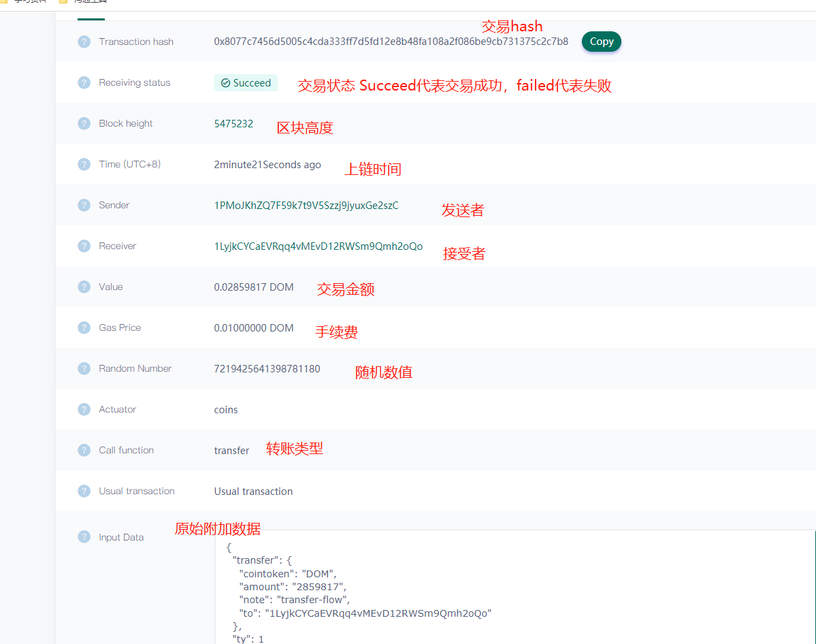Click the help icon beside Gas Price
This screenshot has width=816, height=644.
pyautogui.click(x=84, y=327)
